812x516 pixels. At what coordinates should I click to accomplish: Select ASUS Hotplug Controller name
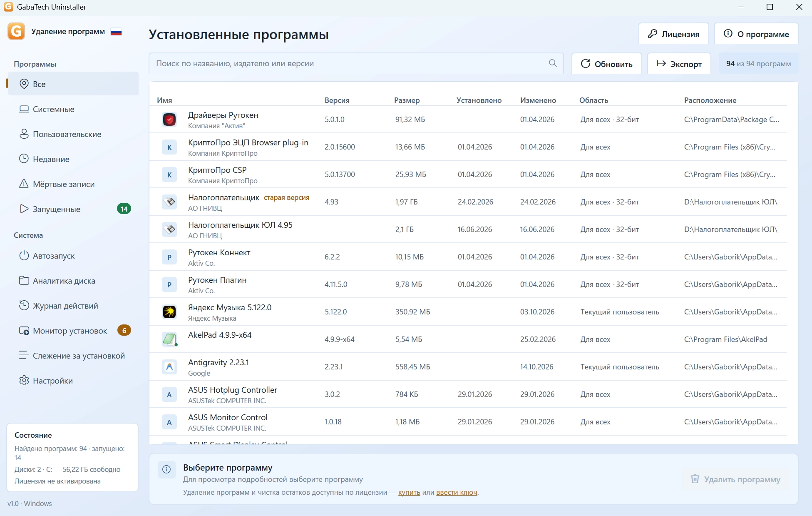click(x=233, y=390)
